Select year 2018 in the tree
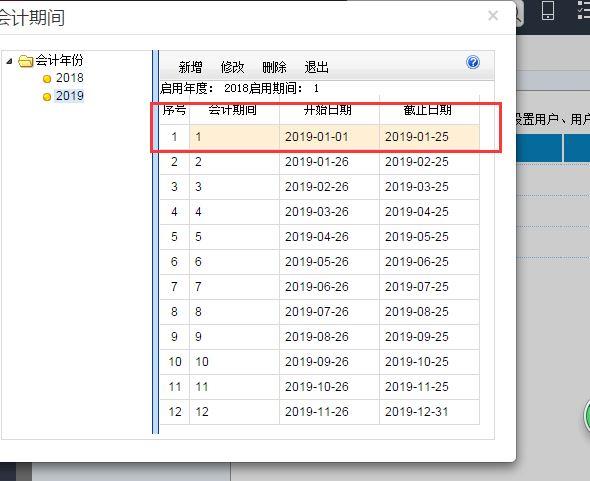Viewport: 590px width, 481px height. pos(70,78)
